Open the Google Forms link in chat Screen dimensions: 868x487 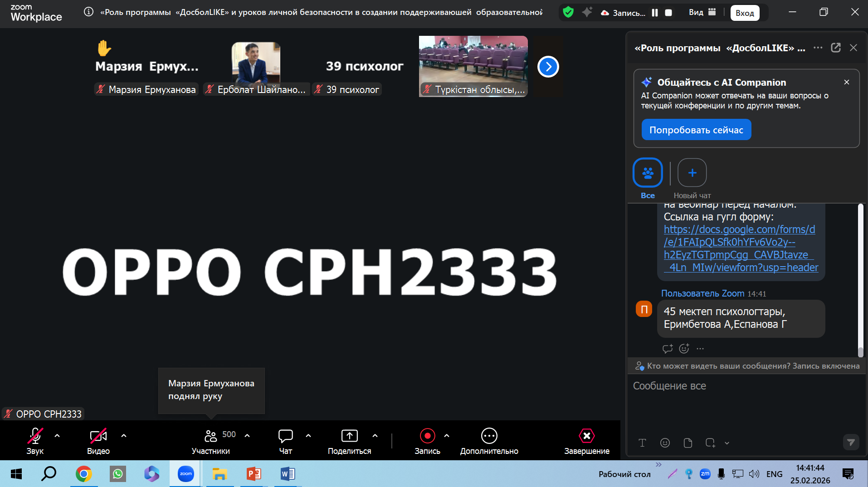tap(741, 248)
